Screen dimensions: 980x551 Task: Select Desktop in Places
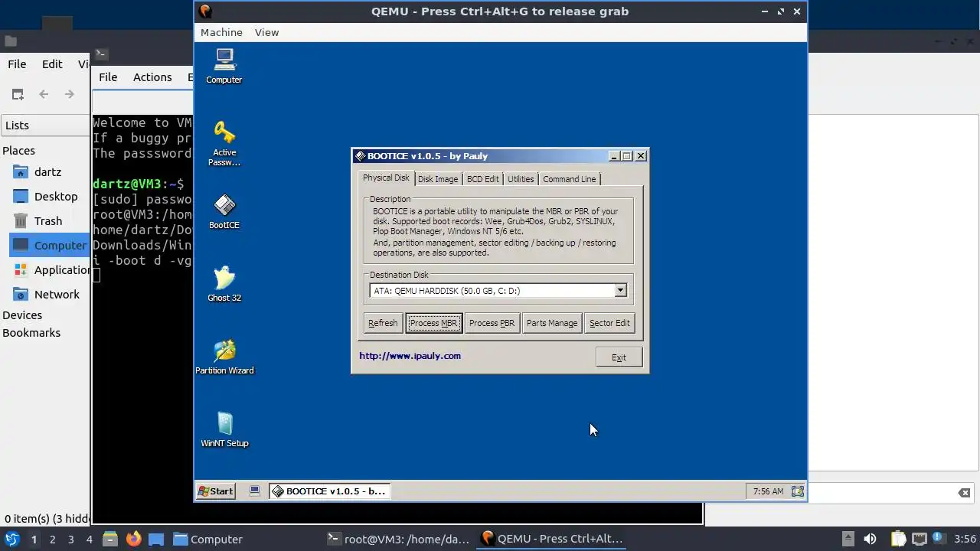56,197
